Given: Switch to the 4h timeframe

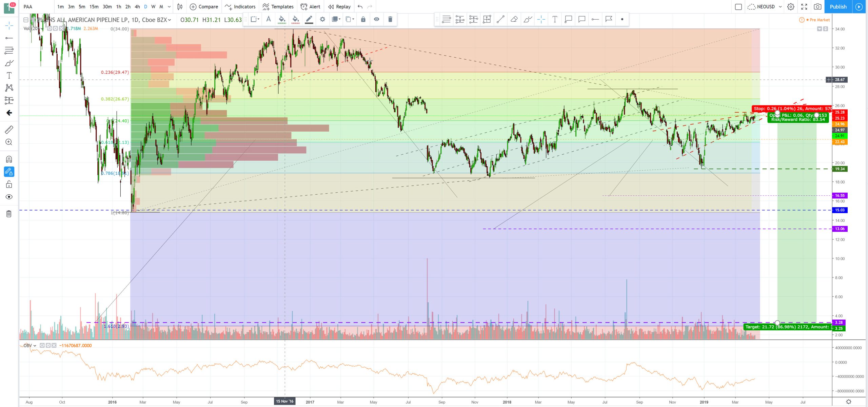Looking at the screenshot, I should (x=137, y=6).
